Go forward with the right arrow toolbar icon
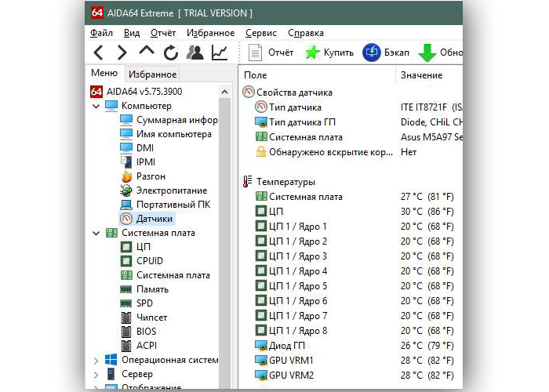 coord(122,53)
